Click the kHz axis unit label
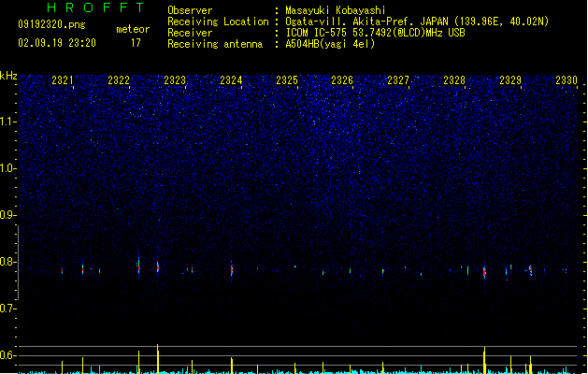 point(8,76)
